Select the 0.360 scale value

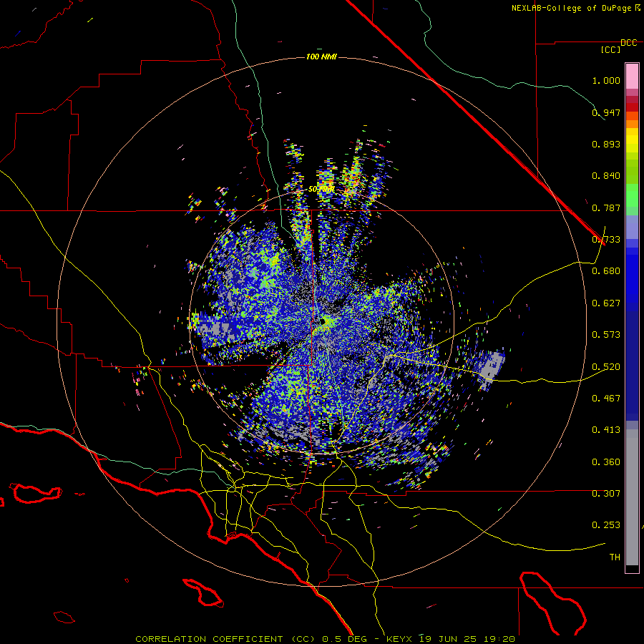click(x=606, y=462)
